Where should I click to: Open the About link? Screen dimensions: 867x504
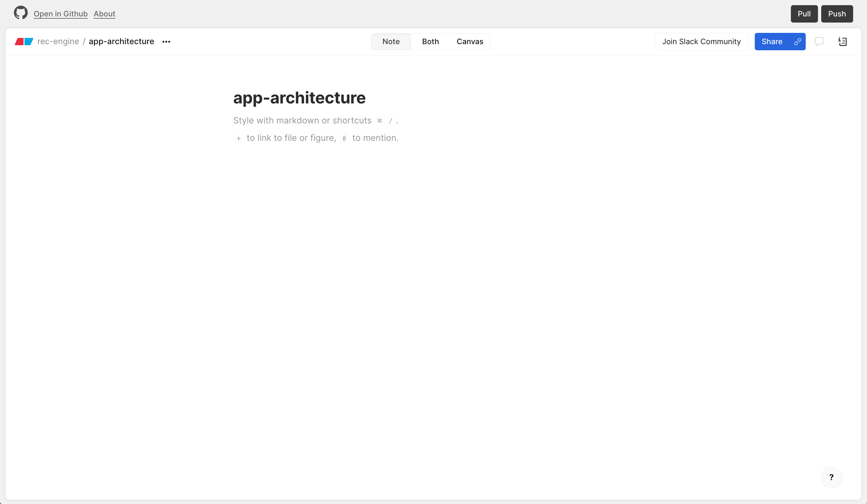coord(104,14)
